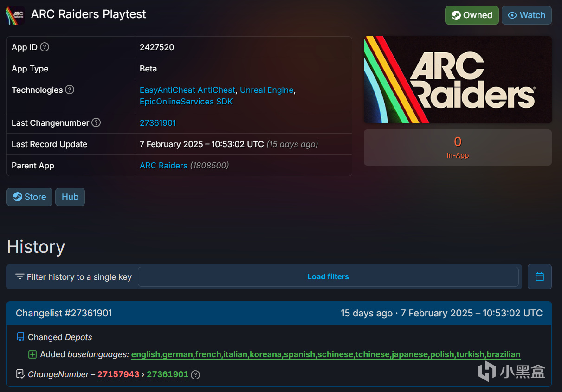This screenshot has width=562, height=392.
Task: Click the ARC Raiders app logo icon
Action: coord(16,15)
